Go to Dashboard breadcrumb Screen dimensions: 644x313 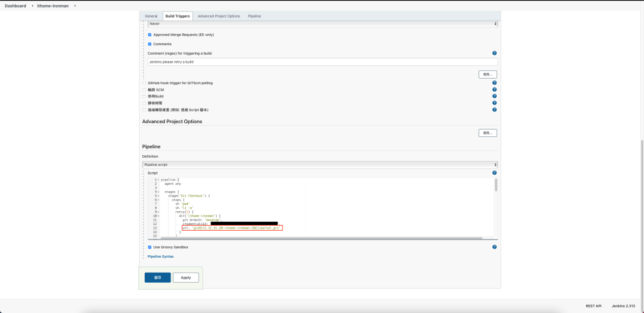coord(15,6)
